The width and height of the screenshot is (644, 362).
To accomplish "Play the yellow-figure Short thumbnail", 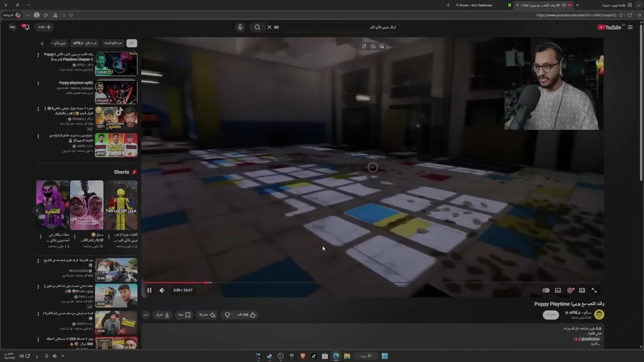I will [x=121, y=205].
